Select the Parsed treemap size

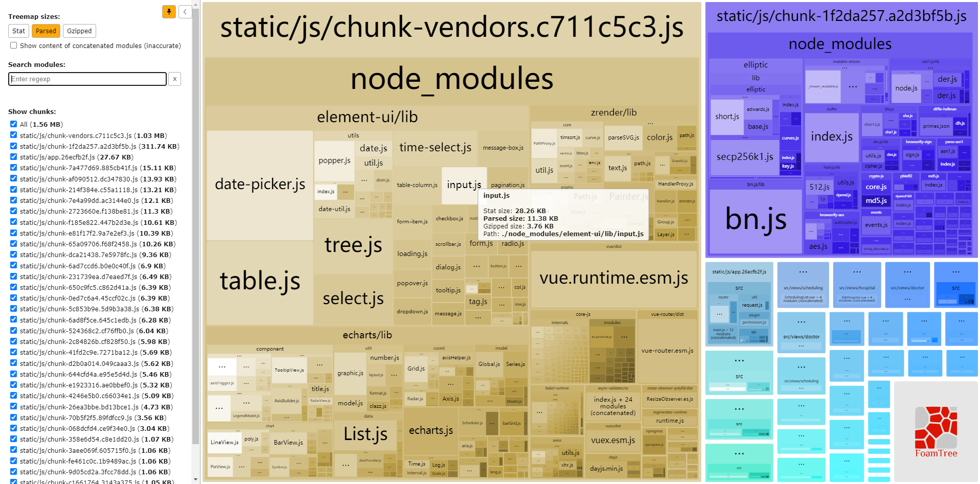pyautogui.click(x=46, y=31)
